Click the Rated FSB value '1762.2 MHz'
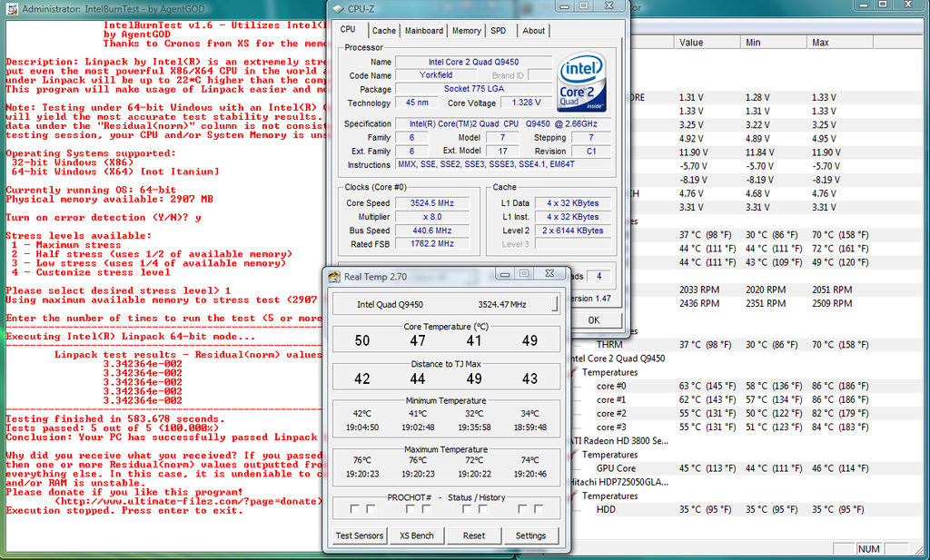 [x=432, y=243]
